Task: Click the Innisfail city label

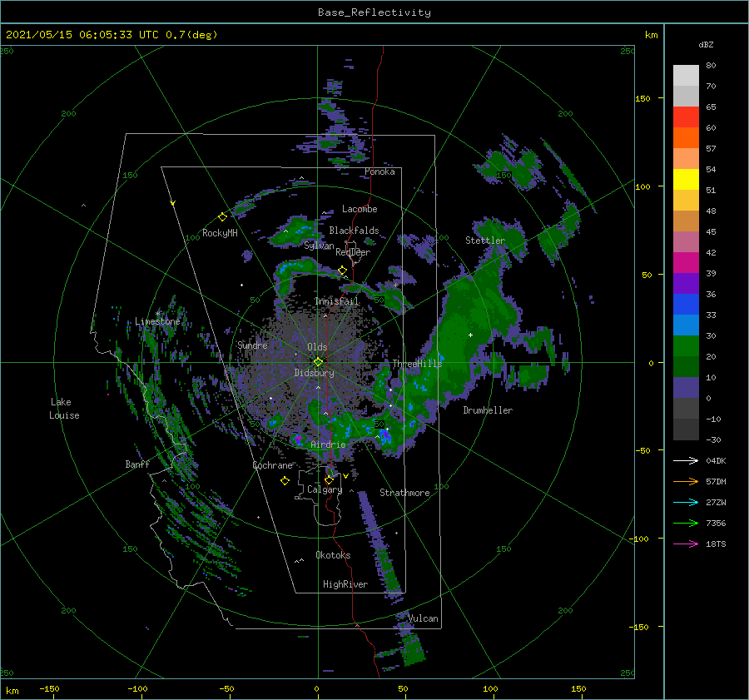Action: [x=337, y=301]
